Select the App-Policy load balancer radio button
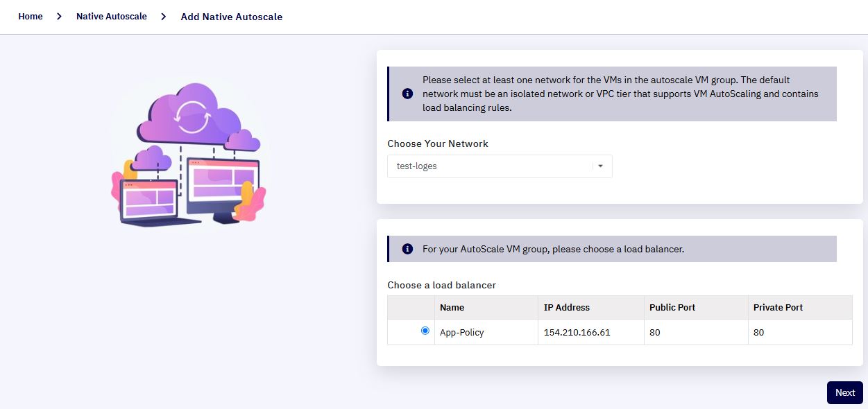The image size is (868, 409). [x=425, y=331]
